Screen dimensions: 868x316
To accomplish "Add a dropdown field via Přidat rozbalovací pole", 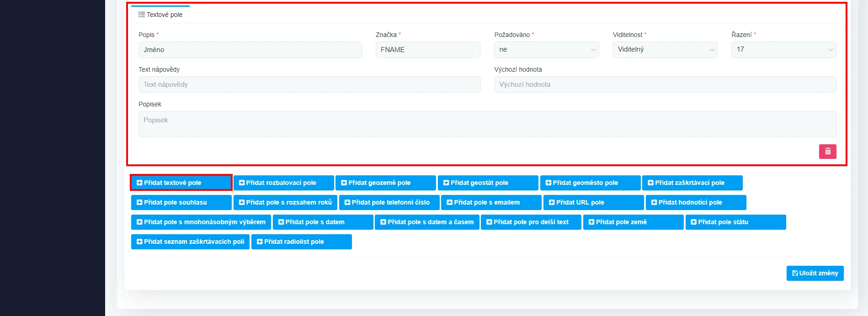I will [283, 183].
